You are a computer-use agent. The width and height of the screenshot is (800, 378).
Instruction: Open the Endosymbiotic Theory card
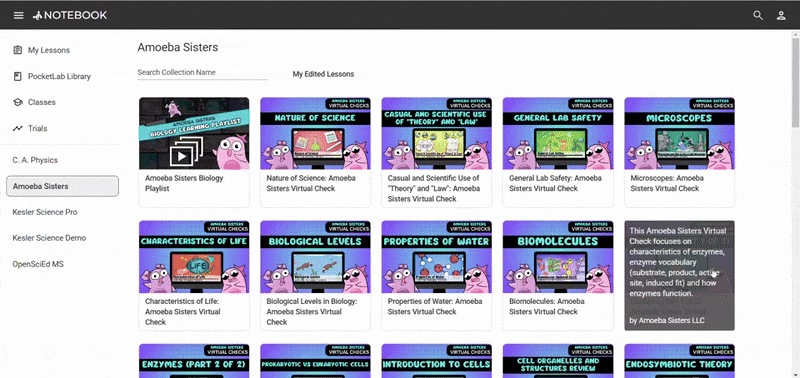click(x=680, y=361)
